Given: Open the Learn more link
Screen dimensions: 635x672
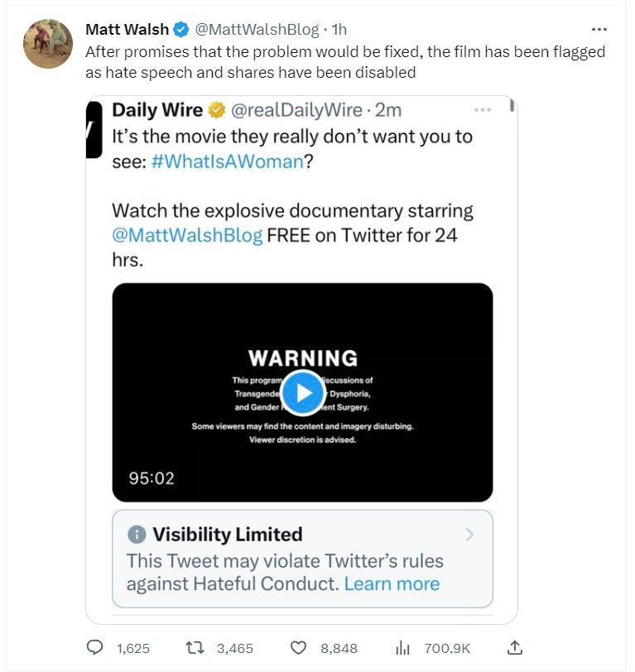Looking at the screenshot, I should (392, 583).
